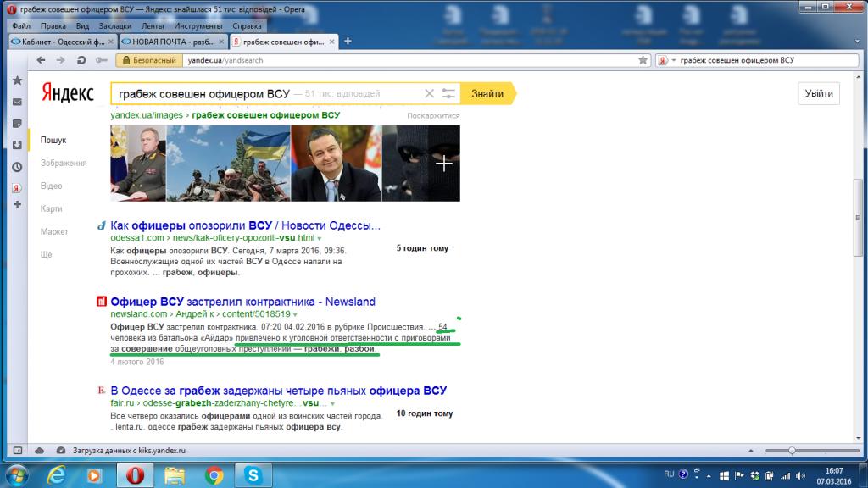Open the Закладки menu
Viewport: 868px width, 488px height.
(115, 26)
